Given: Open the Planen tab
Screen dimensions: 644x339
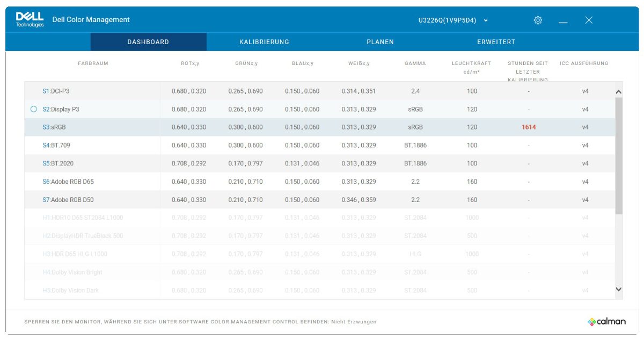Looking at the screenshot, I should 380,42.
